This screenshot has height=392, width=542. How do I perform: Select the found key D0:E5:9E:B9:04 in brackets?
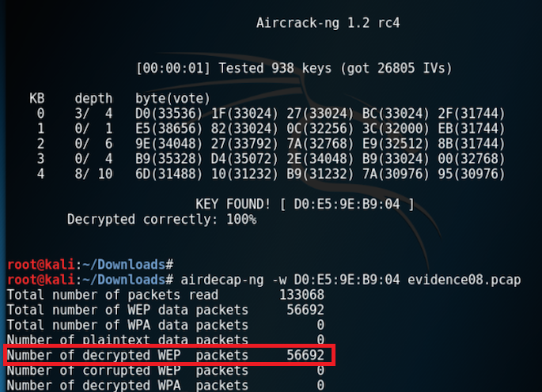click(x=347, y=204)
